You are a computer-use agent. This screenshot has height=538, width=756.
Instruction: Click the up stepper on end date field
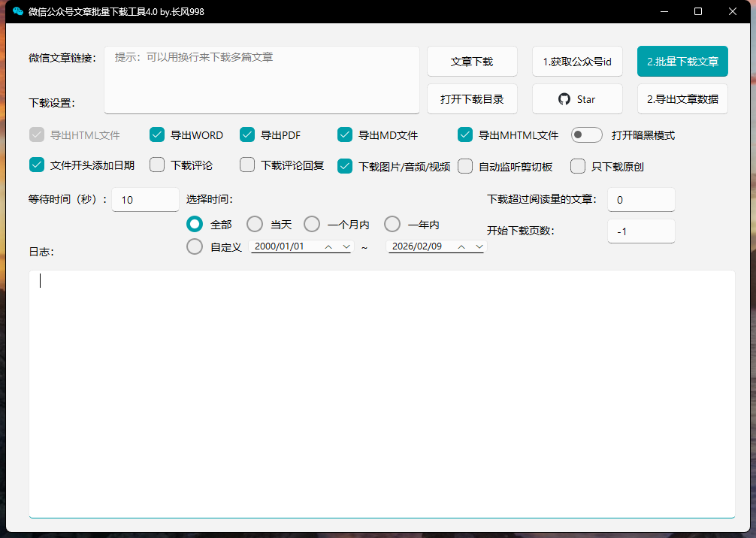(462, 246)
